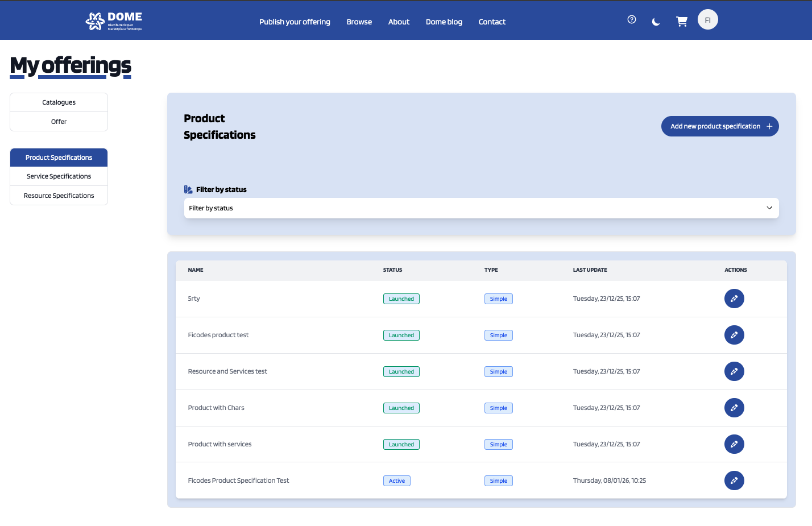Click the DOME logo in header
The image size is (812, 526).
[x=114, y=21]
